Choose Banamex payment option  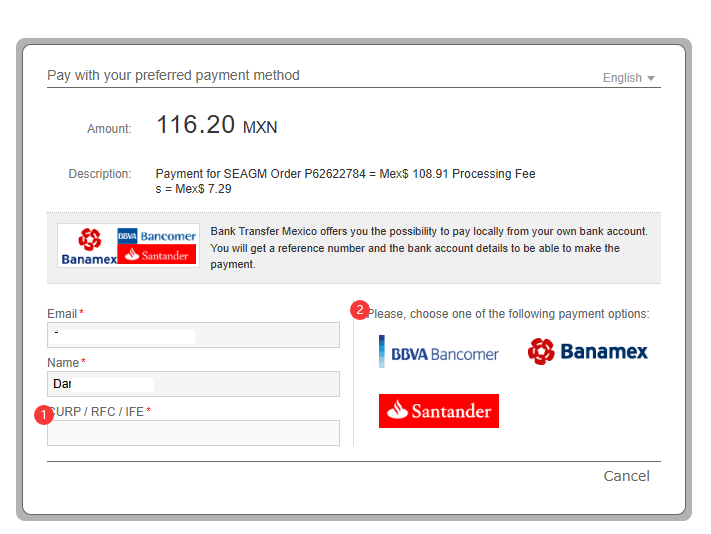click(x=588, y=351)
